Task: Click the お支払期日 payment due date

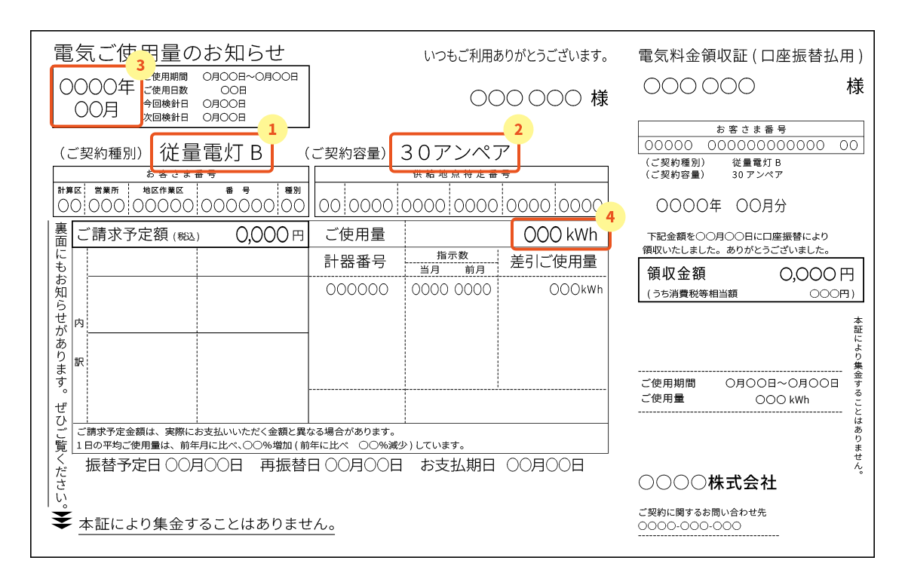Action: (502, 465)
